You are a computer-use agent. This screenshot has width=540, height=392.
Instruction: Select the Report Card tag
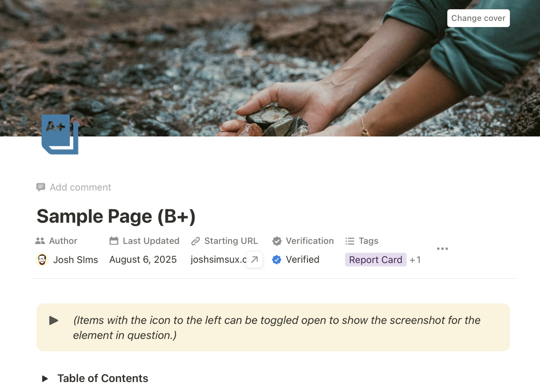point(375,260)
